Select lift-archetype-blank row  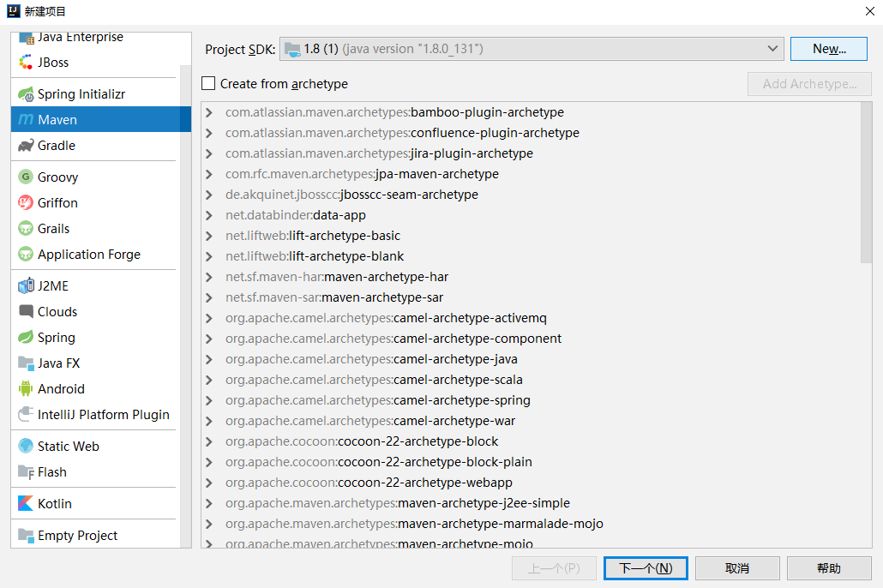point(531,256)
